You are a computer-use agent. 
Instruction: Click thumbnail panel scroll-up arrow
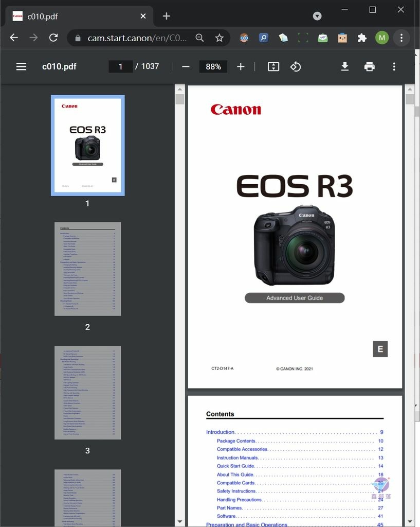click(x=180, y=89)
